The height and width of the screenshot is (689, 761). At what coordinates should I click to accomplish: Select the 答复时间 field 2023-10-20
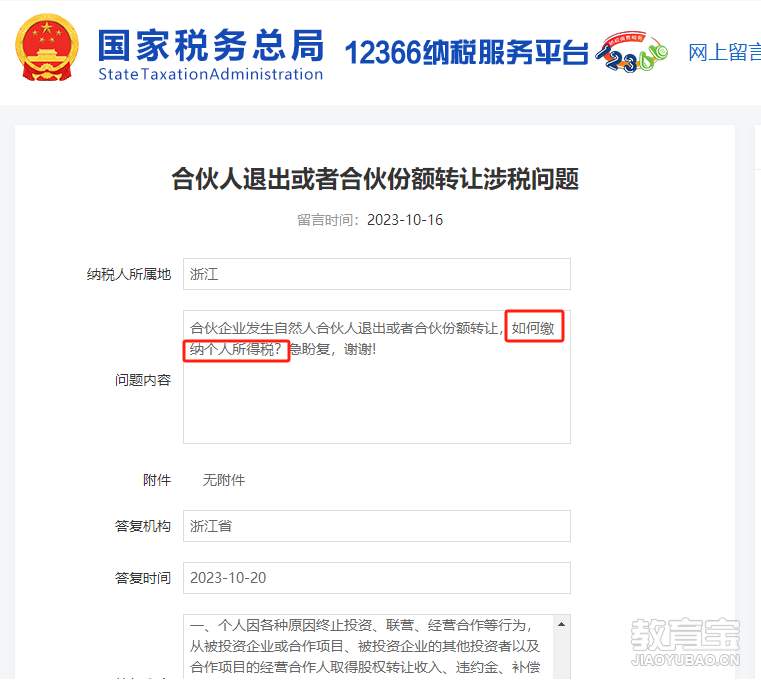point(377,578)
